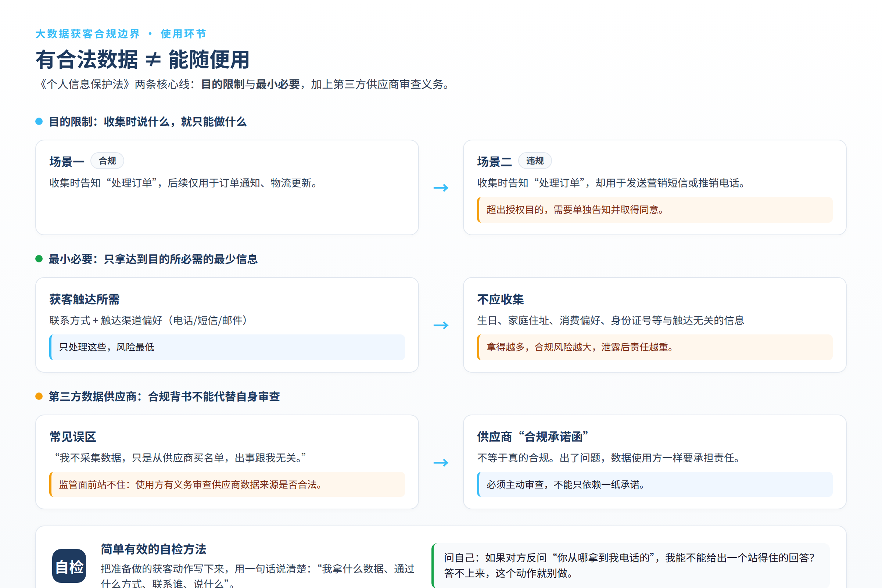
Task: Click the header text 使用环节
Action: (x=183, y=34)
